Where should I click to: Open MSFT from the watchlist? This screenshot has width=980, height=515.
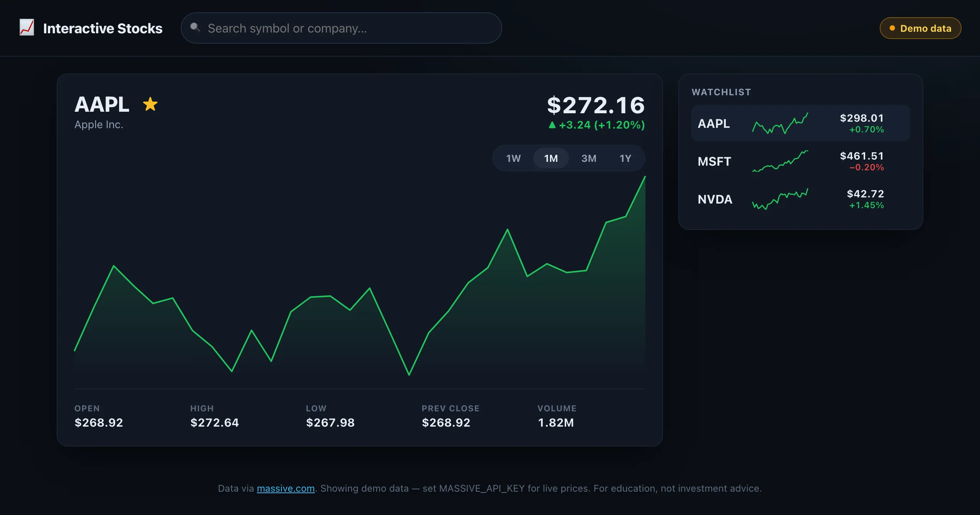coord(800,161)
